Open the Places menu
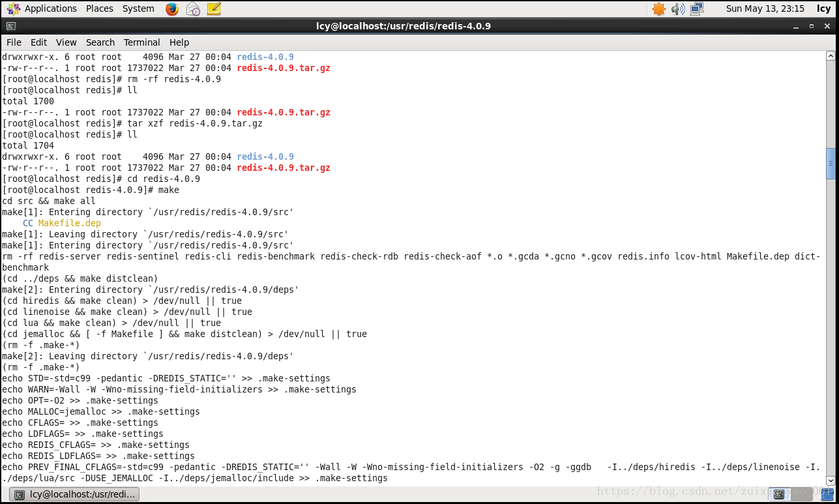Viewport: 839px width, 504px height. pos(100,8)
